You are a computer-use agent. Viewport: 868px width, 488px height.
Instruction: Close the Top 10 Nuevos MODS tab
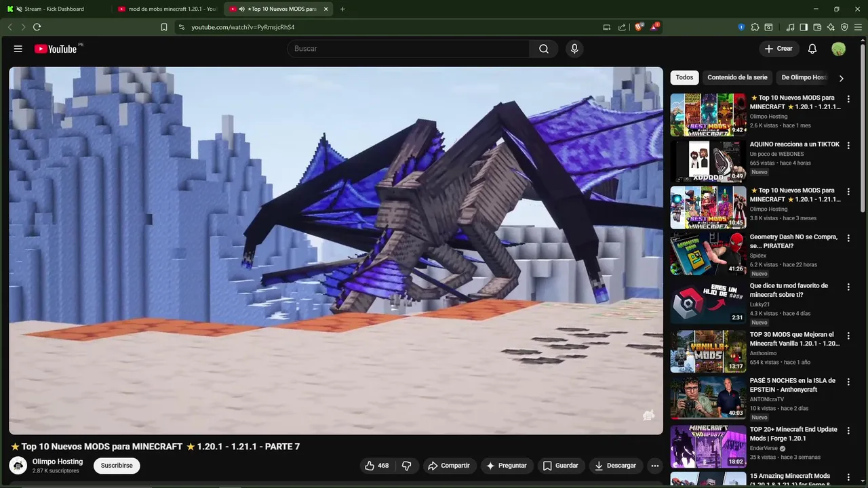[326, 9]
